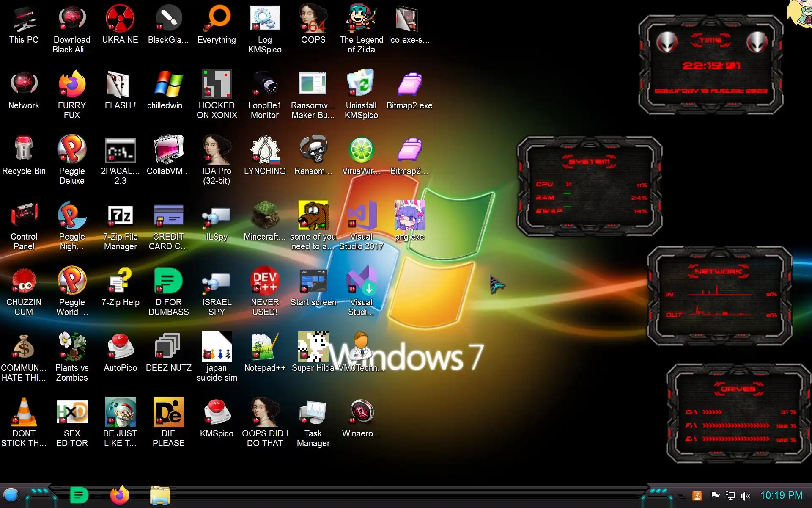Click the ILSpy desktop shortcut
This screenshot has width=812, height=508.
[x=217, y=216]
